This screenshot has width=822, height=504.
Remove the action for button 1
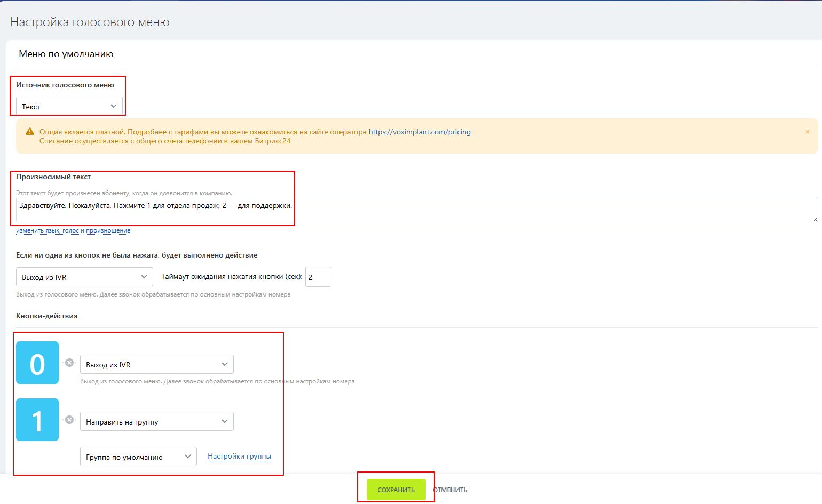coord(69,420)
